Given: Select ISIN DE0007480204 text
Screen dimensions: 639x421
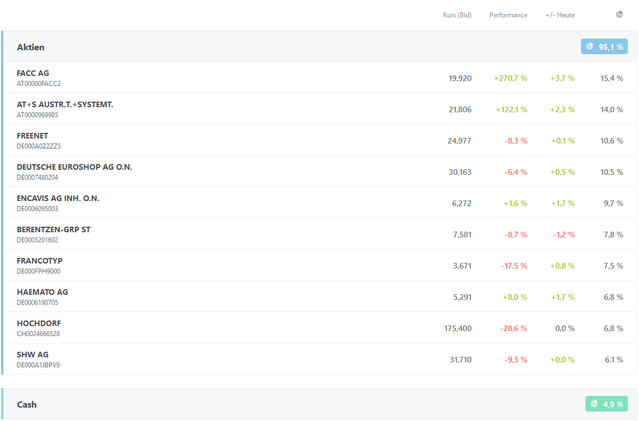Looking at the screenshot, I should pyautogui.click(x=37, y=177).
